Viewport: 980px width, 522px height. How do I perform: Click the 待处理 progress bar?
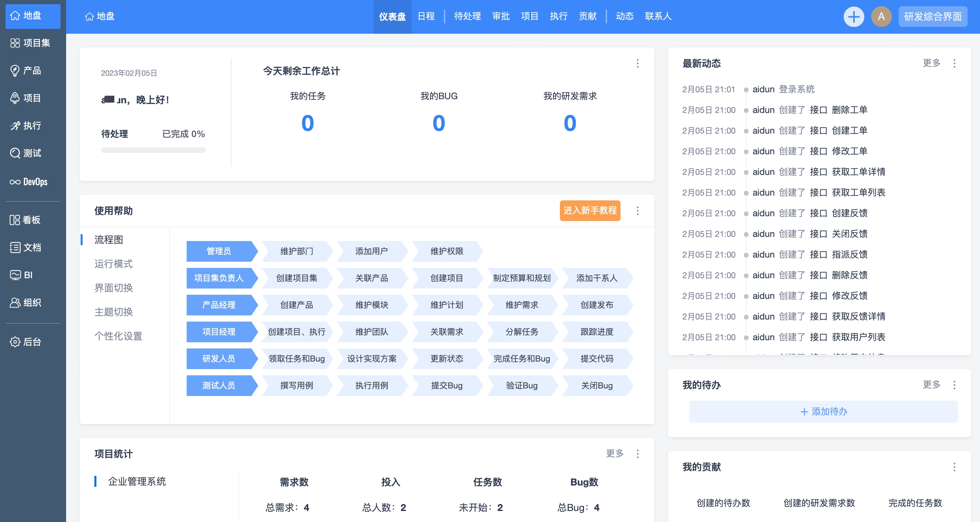[x=153, y=150]
